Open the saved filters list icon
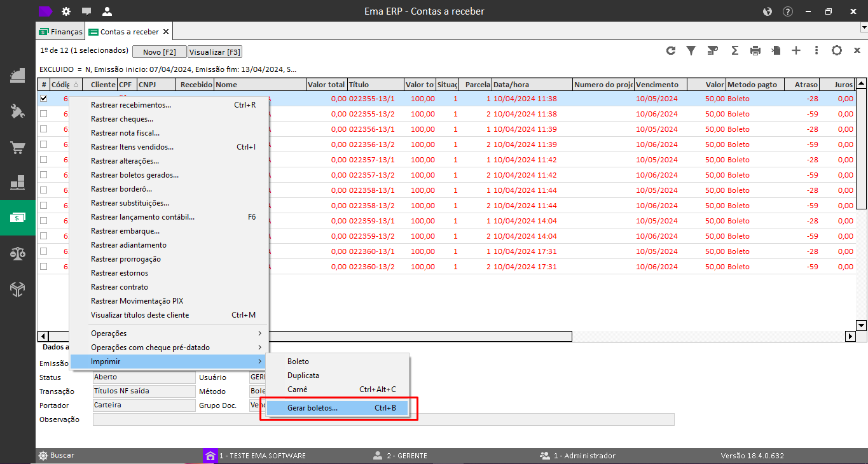 pos(713,51)
